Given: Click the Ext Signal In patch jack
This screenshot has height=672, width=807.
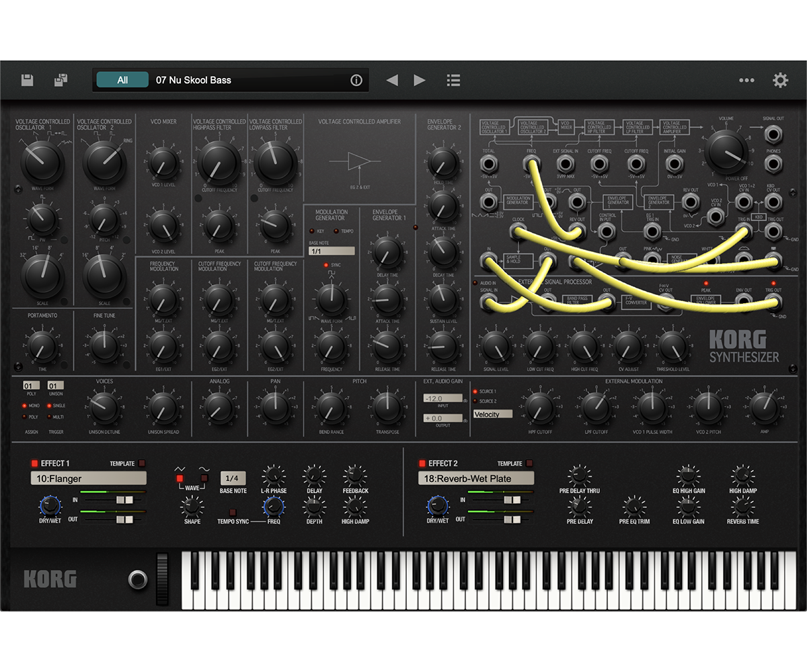Looking at the screenshot, I should click(x=567, y=164).
